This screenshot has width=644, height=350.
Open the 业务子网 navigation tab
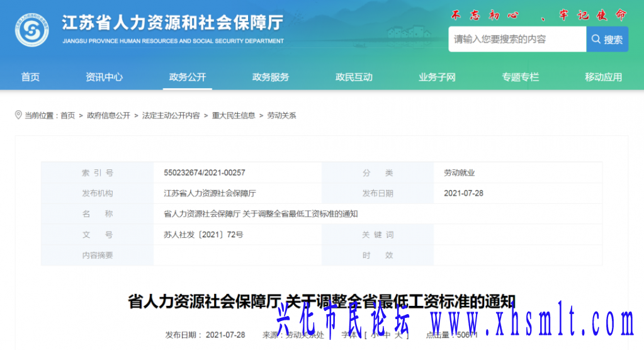(437, 77)
